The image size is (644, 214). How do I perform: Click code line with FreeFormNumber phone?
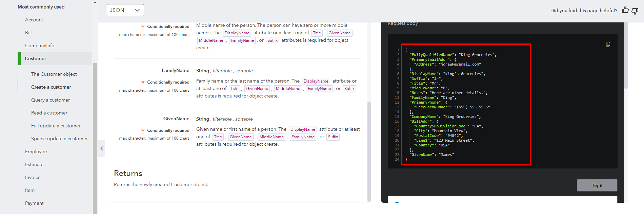tap(452, 107)
